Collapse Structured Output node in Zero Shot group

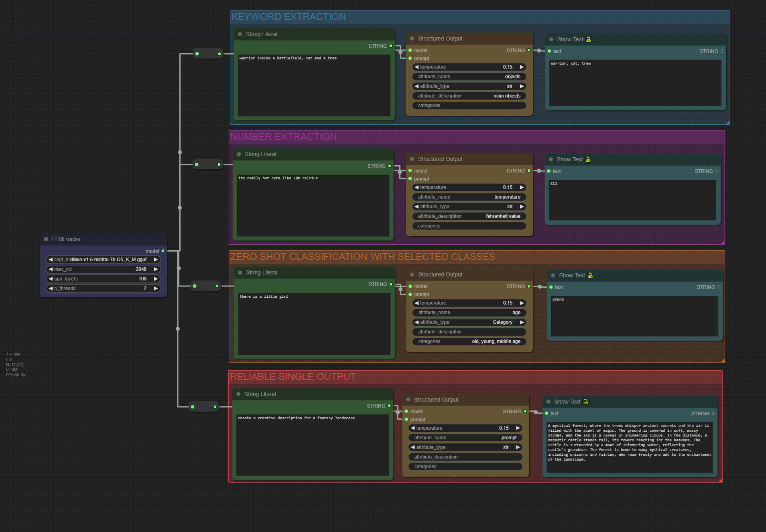tap(412, 274)
